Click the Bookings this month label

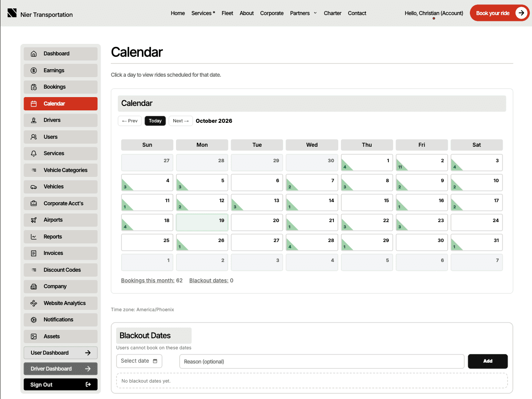tap(148, 281)
